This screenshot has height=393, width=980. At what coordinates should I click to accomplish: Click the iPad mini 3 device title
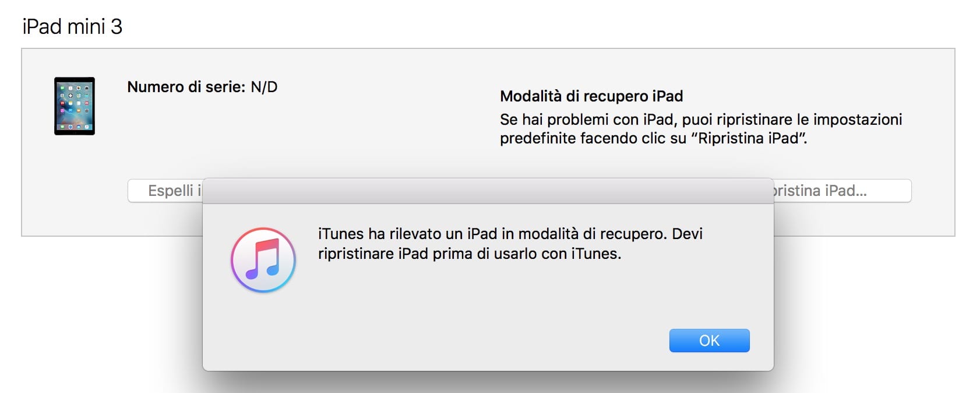(72, 26)
